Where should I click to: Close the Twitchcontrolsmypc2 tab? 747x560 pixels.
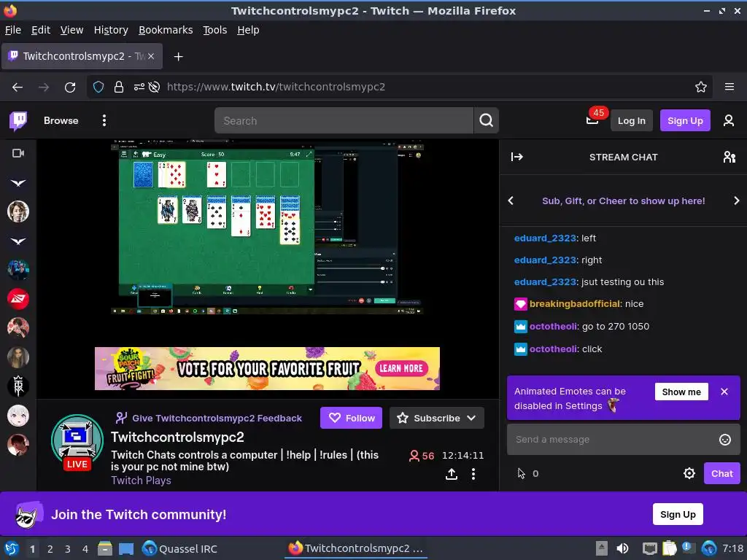click(x=150, y=56)
